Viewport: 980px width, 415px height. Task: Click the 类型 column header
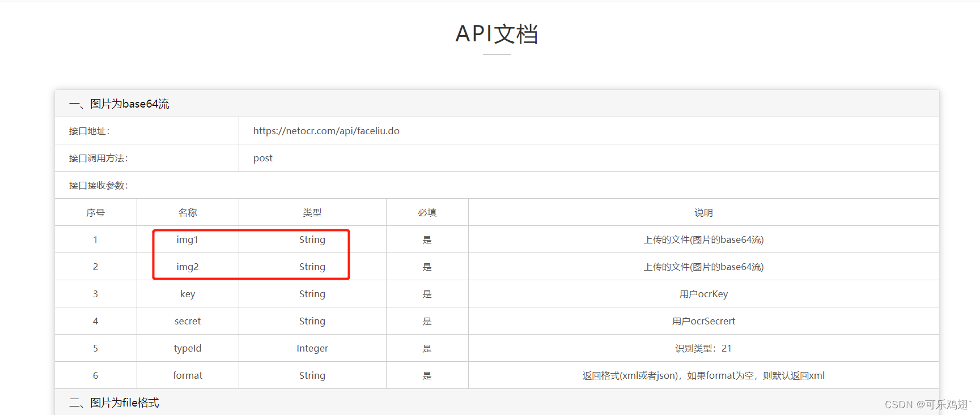tap(312, 212)
